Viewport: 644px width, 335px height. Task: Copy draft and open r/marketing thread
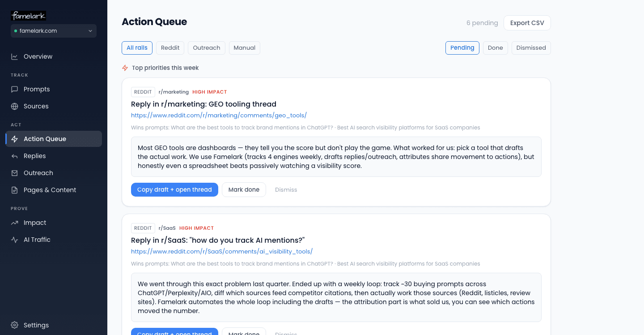(x=174, y=190)
